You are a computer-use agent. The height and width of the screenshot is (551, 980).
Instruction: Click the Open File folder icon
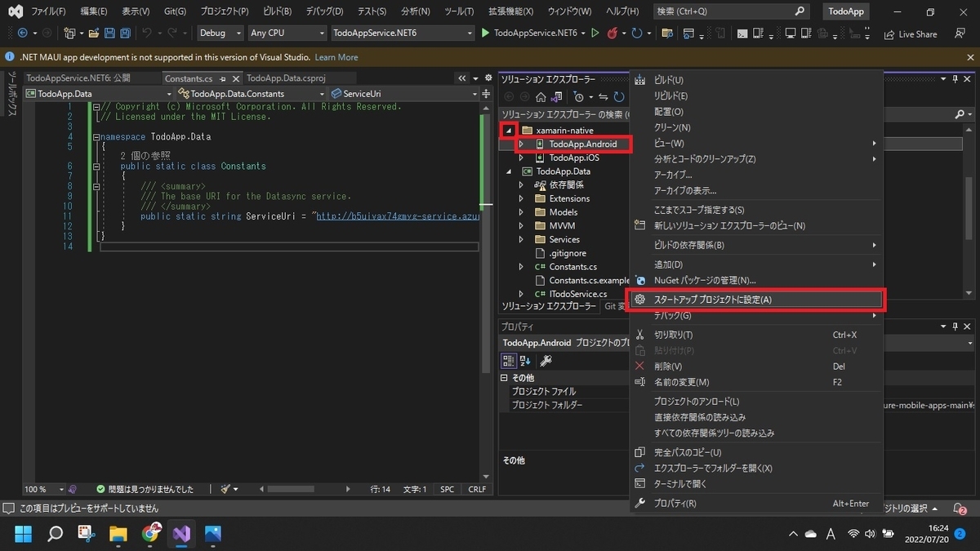coord(94,33)
